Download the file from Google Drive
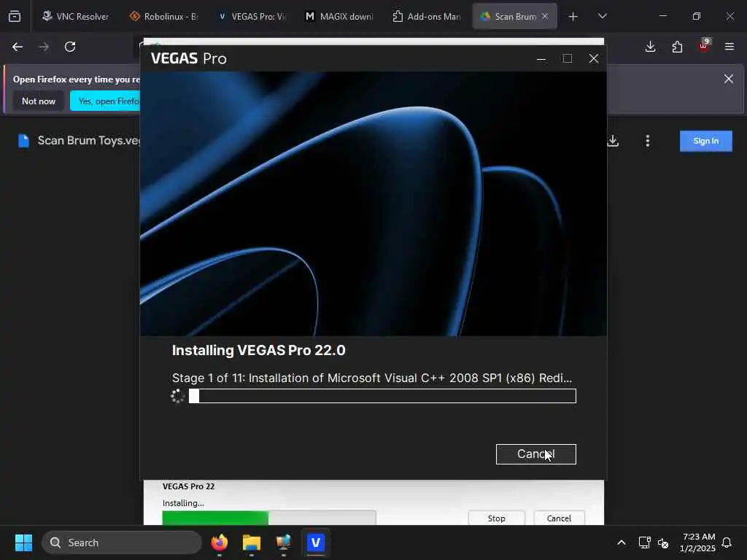The height and width of the screenshot is (560, 747). tap(613, 141)
